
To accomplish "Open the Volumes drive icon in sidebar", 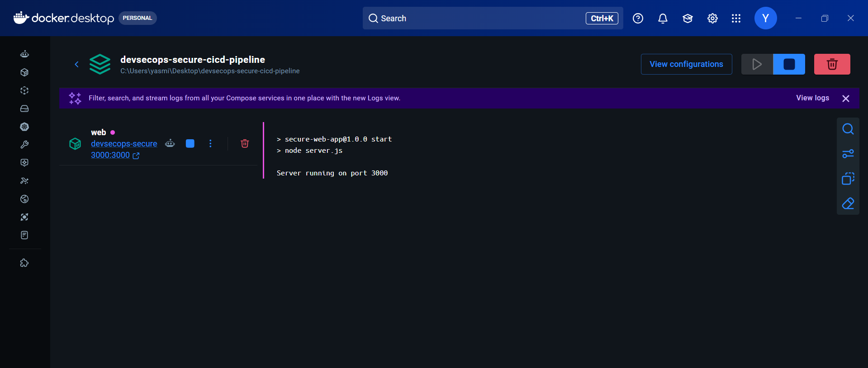I will tap(24, 109).
